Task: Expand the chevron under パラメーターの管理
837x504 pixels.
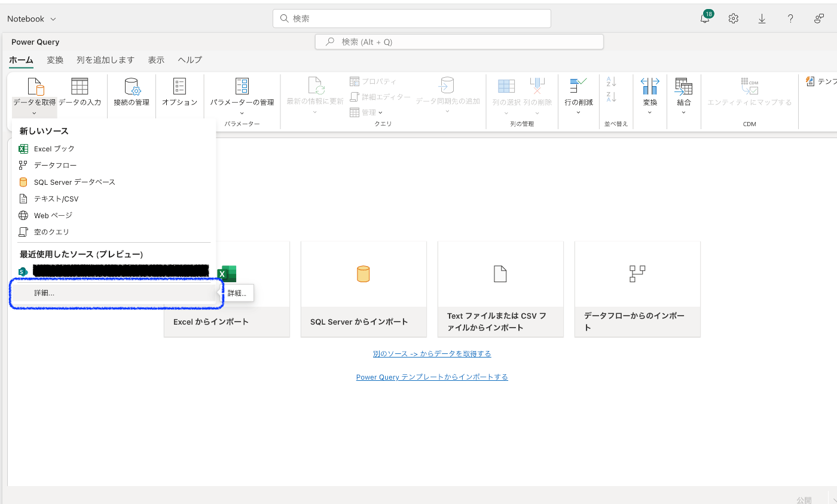Action: click(242, 112)
